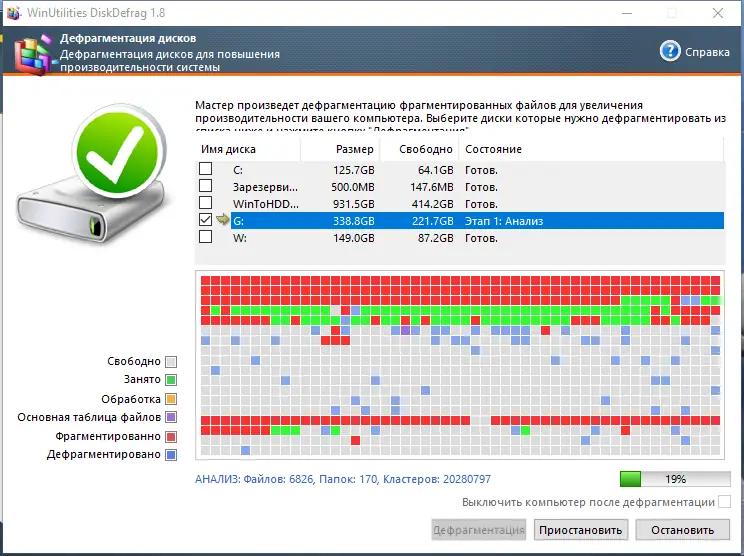Click the Остановить button
This screenshot has height=556, width=744.
click(x=682, y=529)
